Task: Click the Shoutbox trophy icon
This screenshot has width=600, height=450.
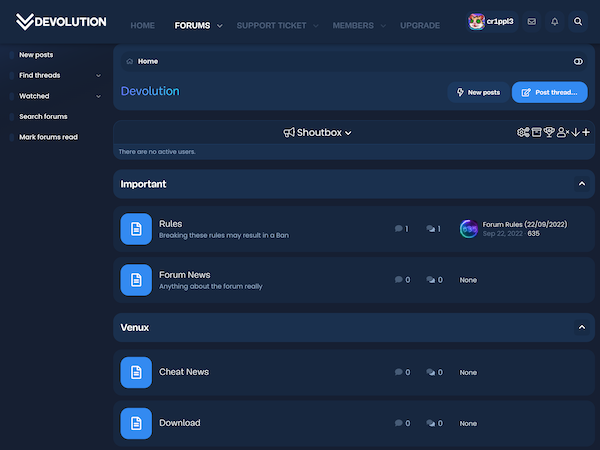Action: (x=549, y=132)
